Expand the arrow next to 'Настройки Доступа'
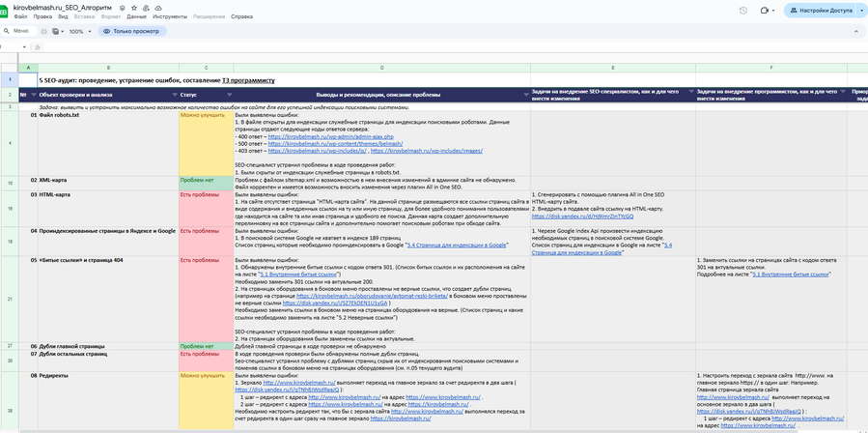The image size is (868, 433). click(861, 11)
